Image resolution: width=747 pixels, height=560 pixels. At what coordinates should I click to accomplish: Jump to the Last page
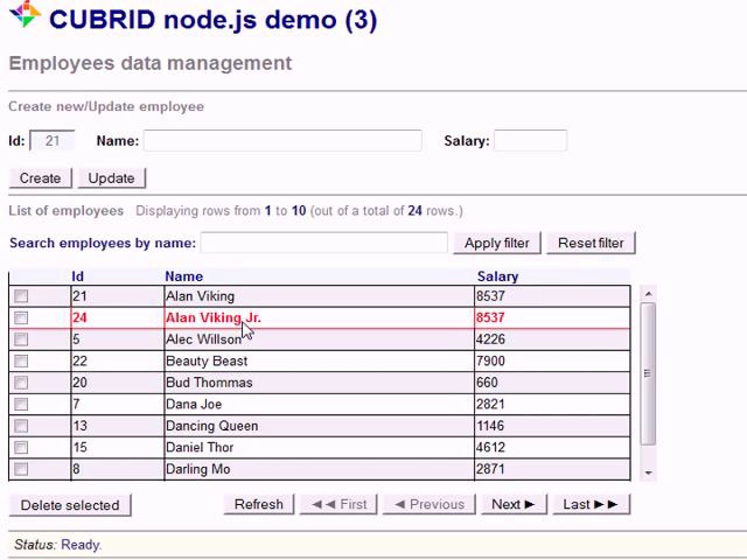pyautogui.click(x=591, y=504)
